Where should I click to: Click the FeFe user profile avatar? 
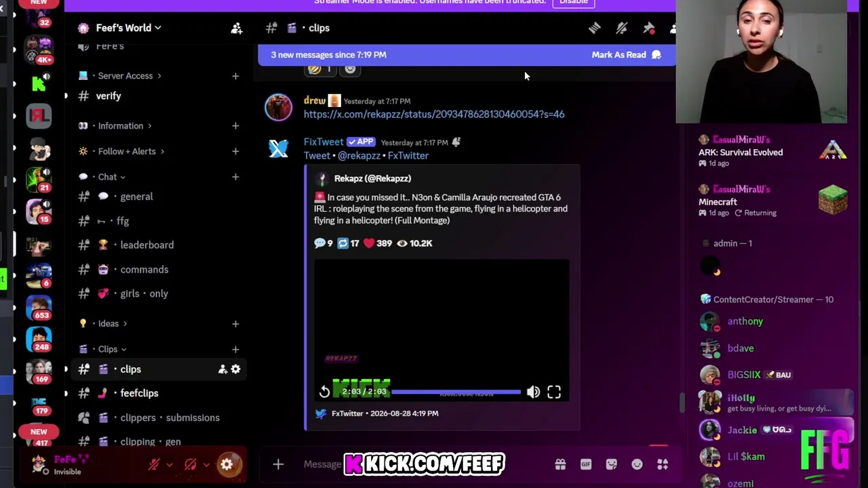[x=39, y=464]
